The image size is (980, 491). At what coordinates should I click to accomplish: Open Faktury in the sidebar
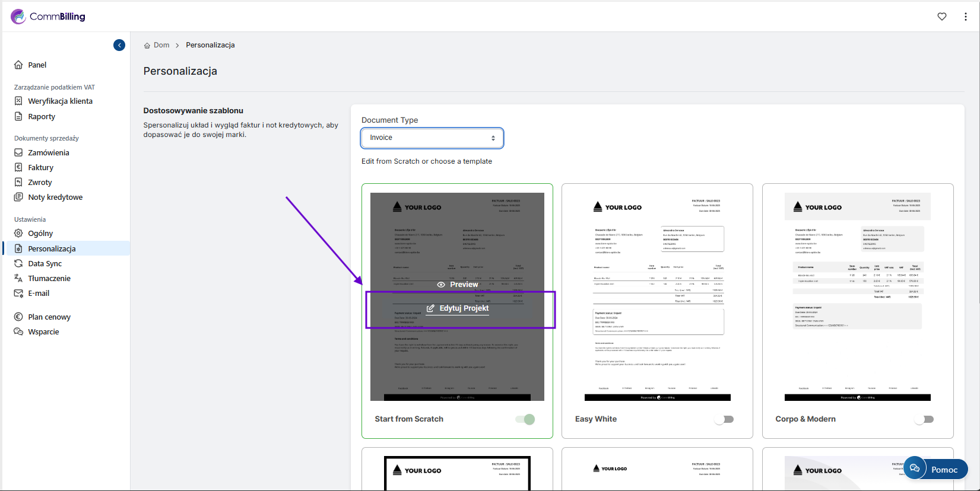click(40, 168)
